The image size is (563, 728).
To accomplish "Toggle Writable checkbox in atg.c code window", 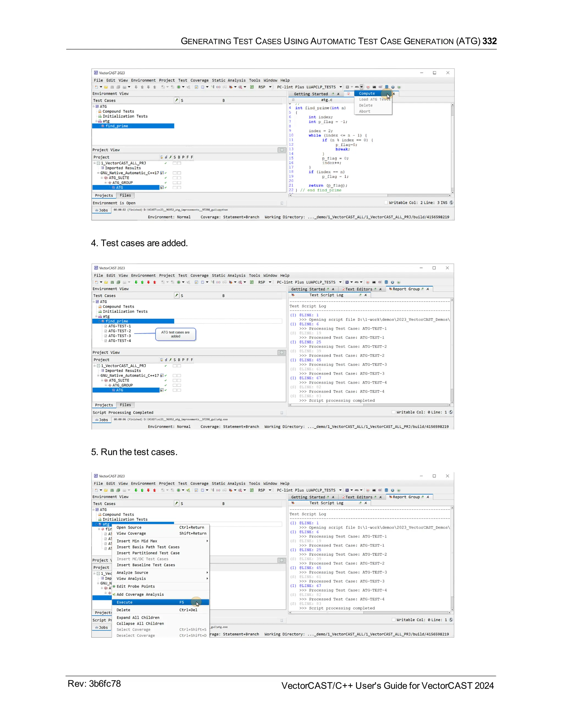I will pyautogui.click(x=386, y=203).
